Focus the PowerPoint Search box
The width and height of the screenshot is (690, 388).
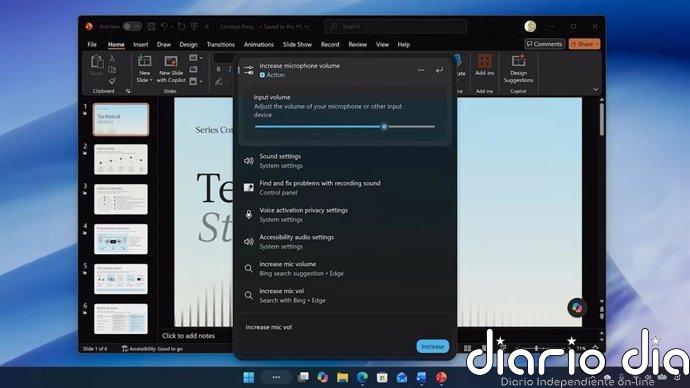[395, 26]
